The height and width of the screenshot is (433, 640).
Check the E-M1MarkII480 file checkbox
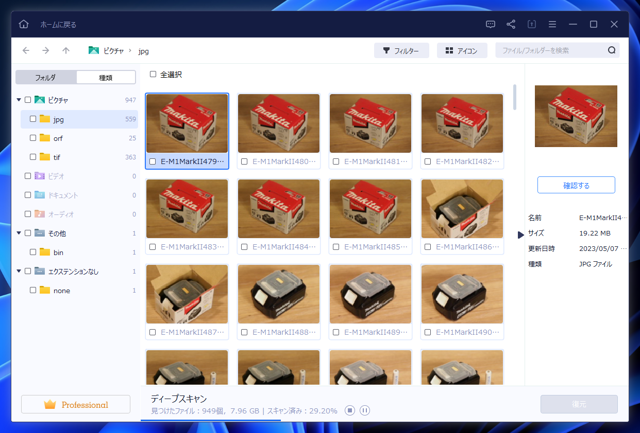pos(244,162)
